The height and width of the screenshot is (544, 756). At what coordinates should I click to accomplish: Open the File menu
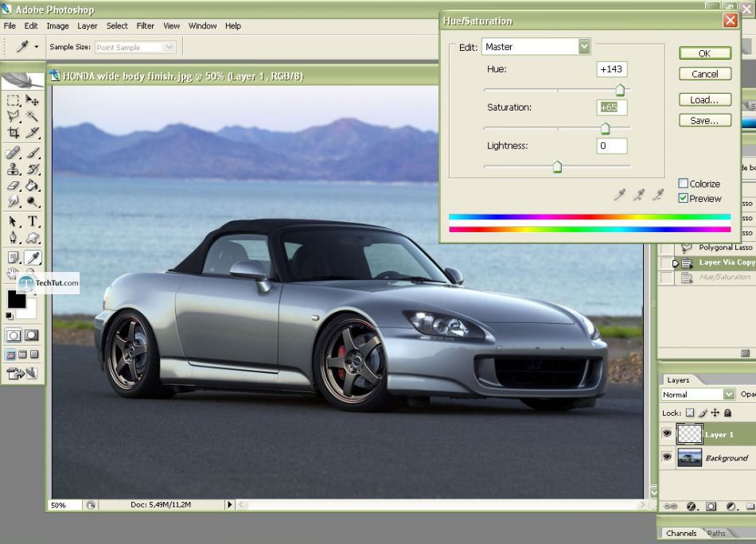coord(10,26)
